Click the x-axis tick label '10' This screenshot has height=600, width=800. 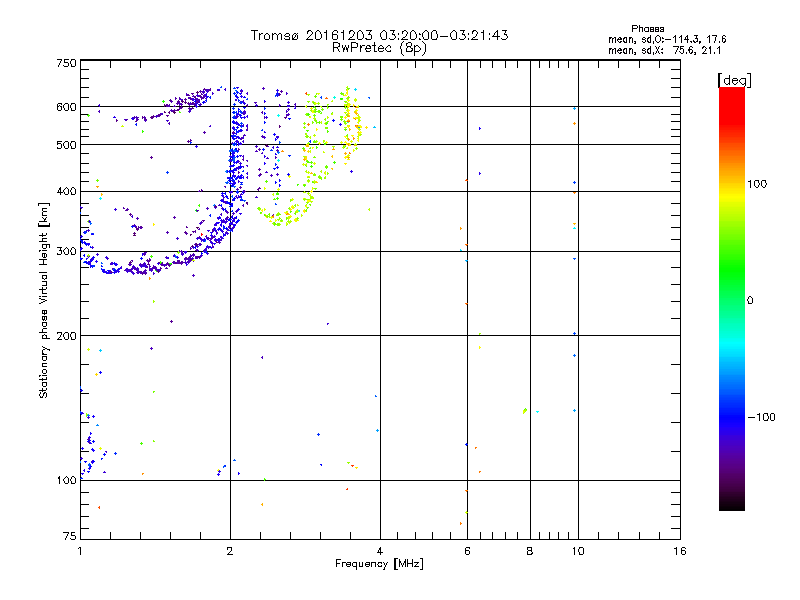coord(578,551)
